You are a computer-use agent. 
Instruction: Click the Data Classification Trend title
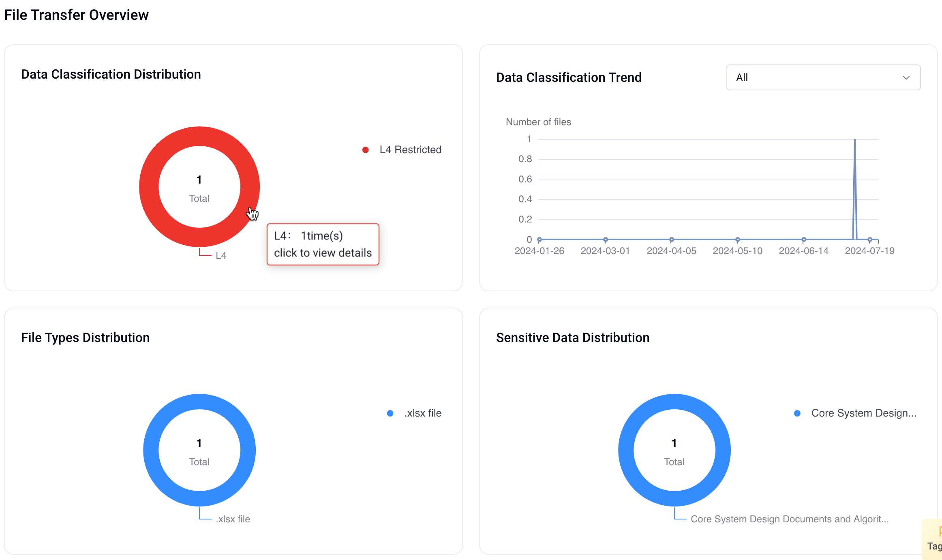coord(569,77)
